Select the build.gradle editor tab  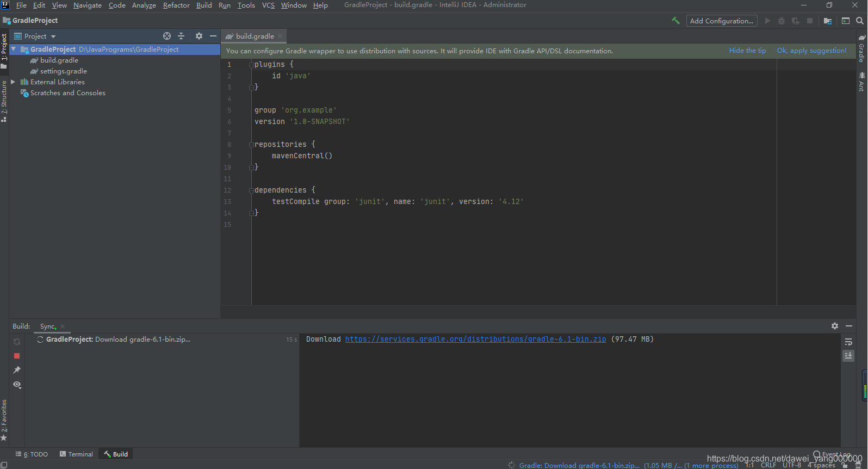click(255, 36)
